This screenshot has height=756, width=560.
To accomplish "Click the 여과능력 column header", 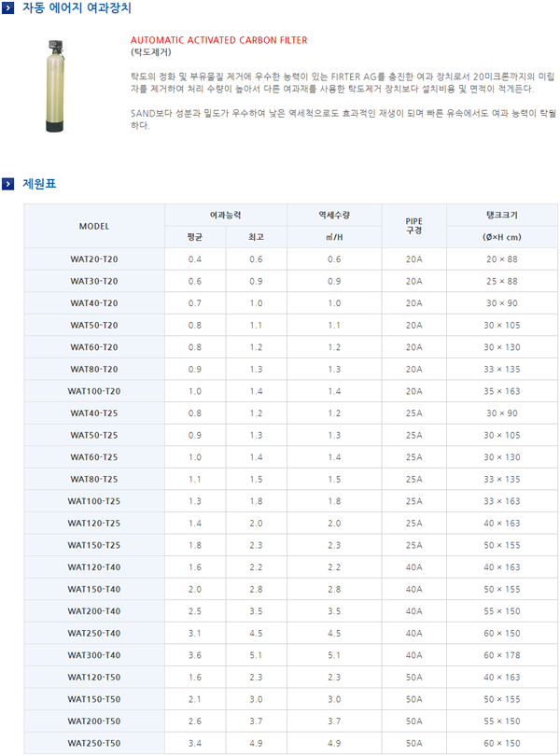I will click(225, 215).
